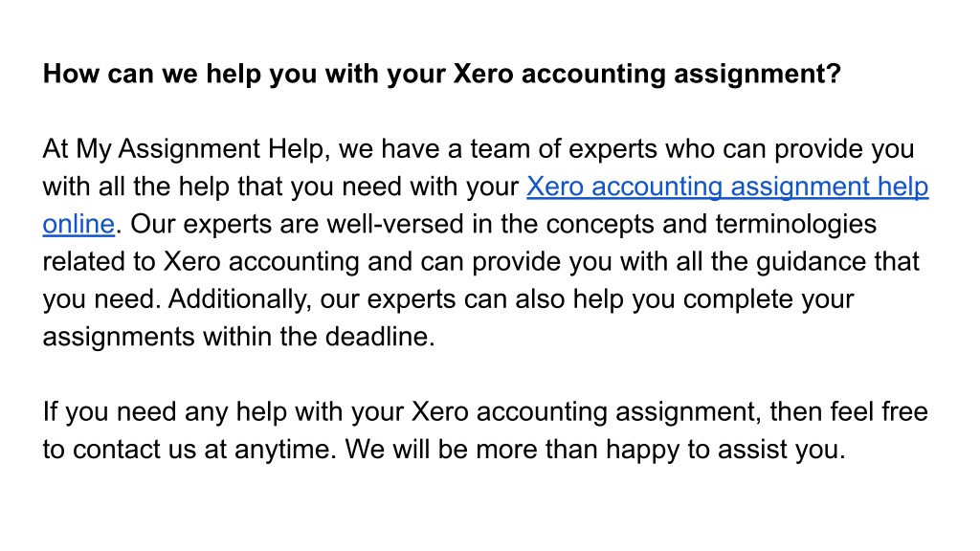Viewport: 980px width, 551px height.
Task: Click 'How can we' at heading start
Action: [121, 74]
